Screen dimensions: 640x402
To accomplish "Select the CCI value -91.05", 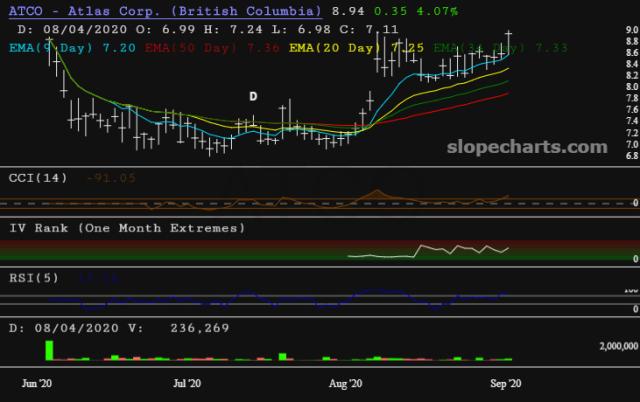I will [x=111, y=178].
